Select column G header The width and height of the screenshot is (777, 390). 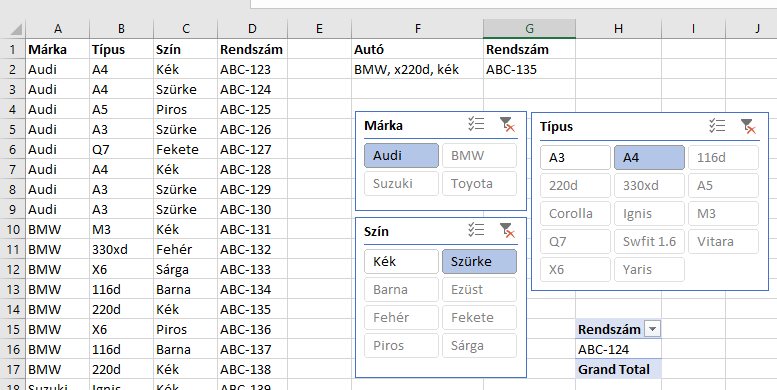[x=529, y=29]
